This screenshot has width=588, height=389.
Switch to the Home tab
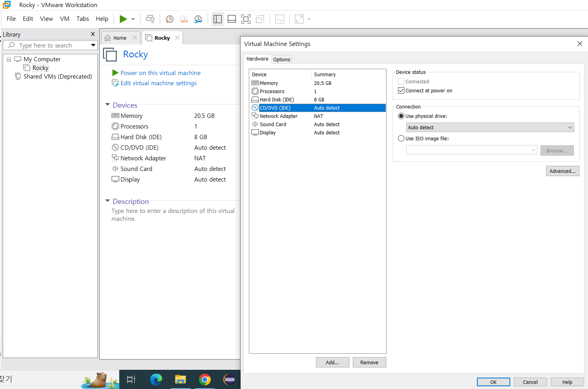[x=120, y=38]
